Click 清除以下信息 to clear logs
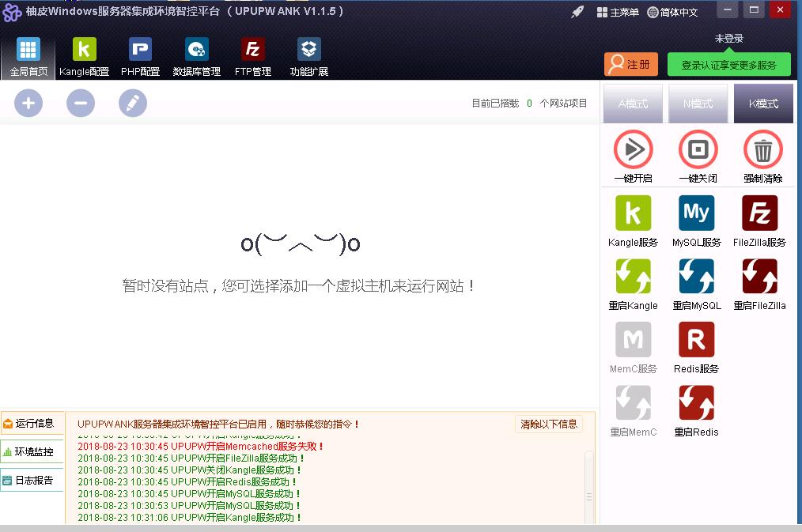The width and height of the screenshot is (802, 532). click(548, 424)
